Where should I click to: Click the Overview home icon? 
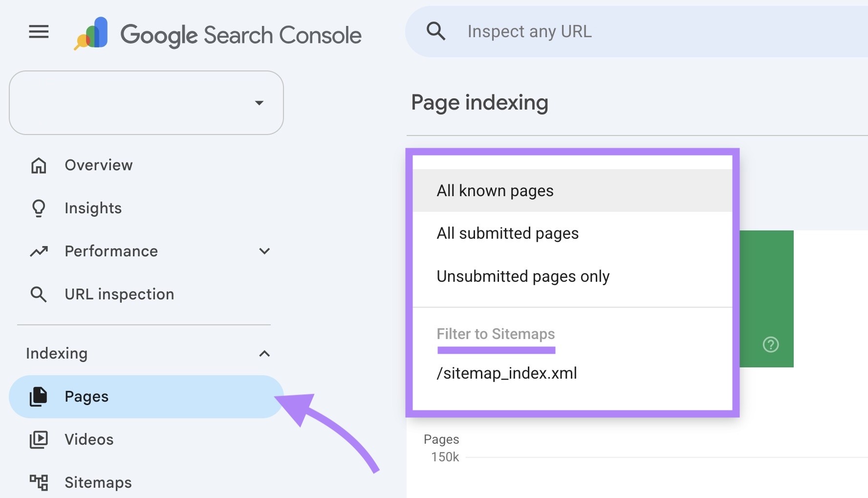click(x=39, y=165)
